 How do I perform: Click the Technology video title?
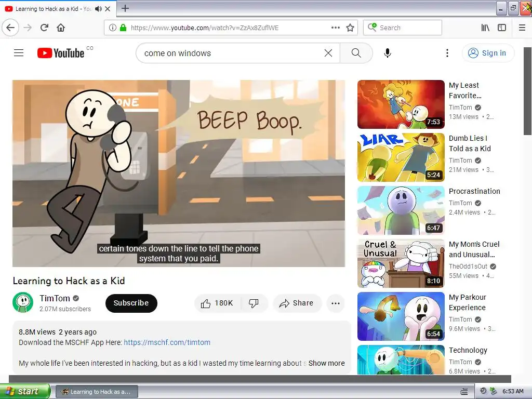pos(468,350)
